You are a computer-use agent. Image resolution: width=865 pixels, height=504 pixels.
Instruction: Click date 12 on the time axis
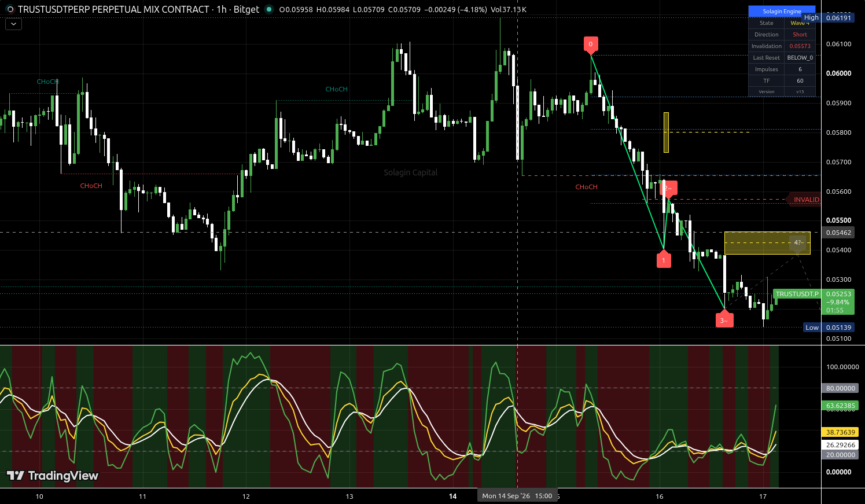[246, 496]
